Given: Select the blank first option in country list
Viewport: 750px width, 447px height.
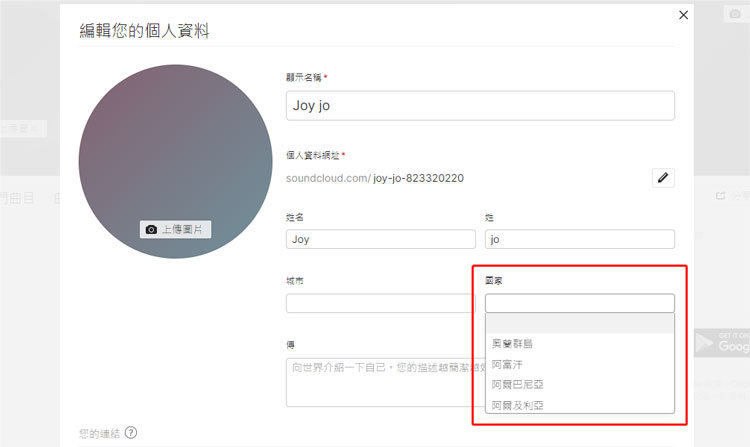Looking at the screenshot, I should (579, 323).
